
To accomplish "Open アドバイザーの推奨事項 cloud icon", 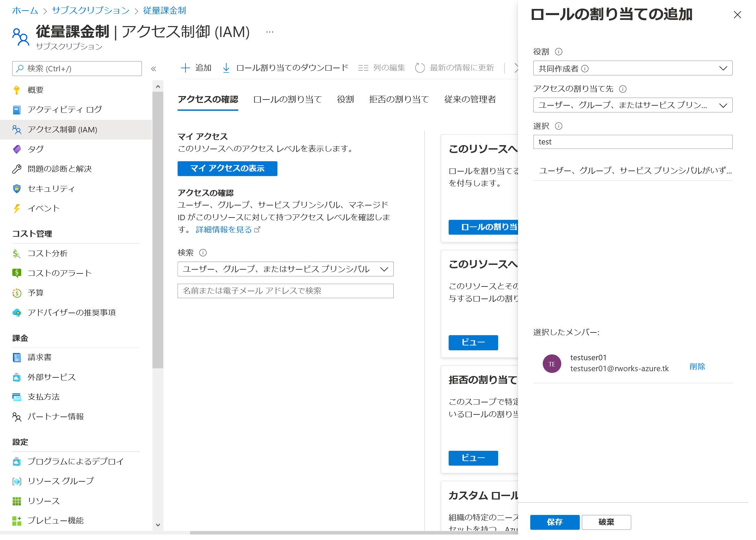I will [16, 313].
